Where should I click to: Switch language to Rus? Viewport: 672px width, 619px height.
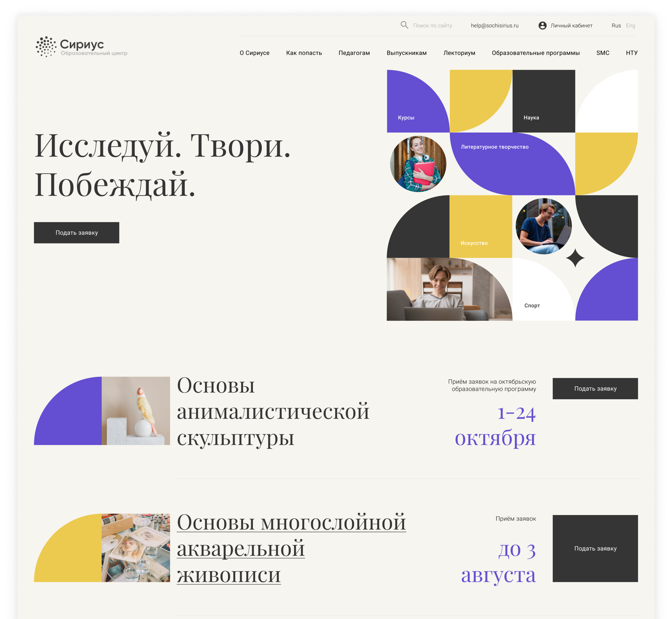point(616,25)
